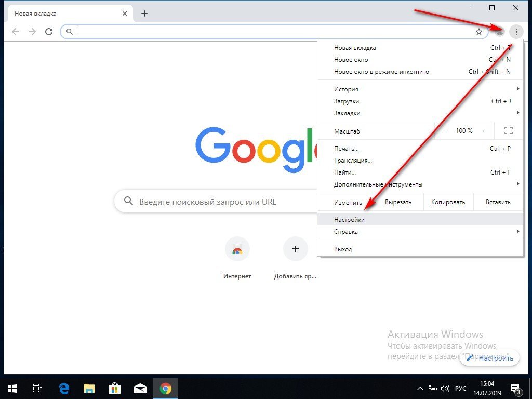Open a new tab with plus icon

click(144, 14)
